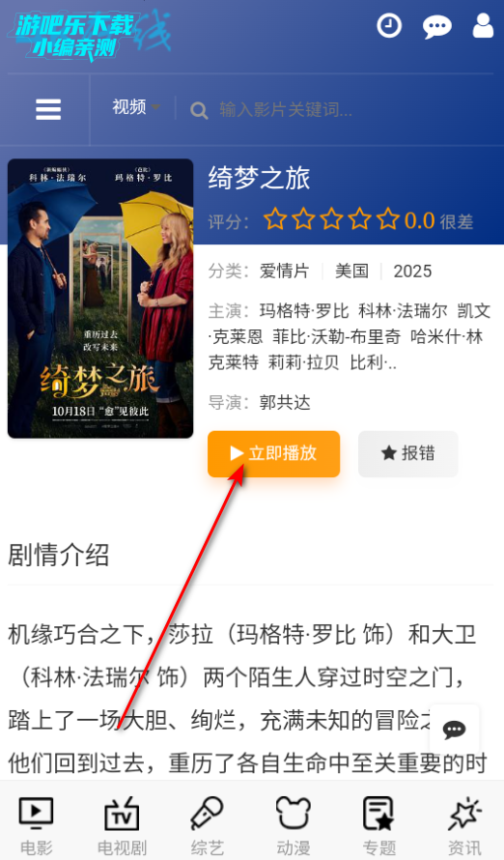Image resolution: width=504 pixels, height=860 pixels.
Task: Open the 绮梦之旅 poster thumbnail
Action: tap(100, 299)
